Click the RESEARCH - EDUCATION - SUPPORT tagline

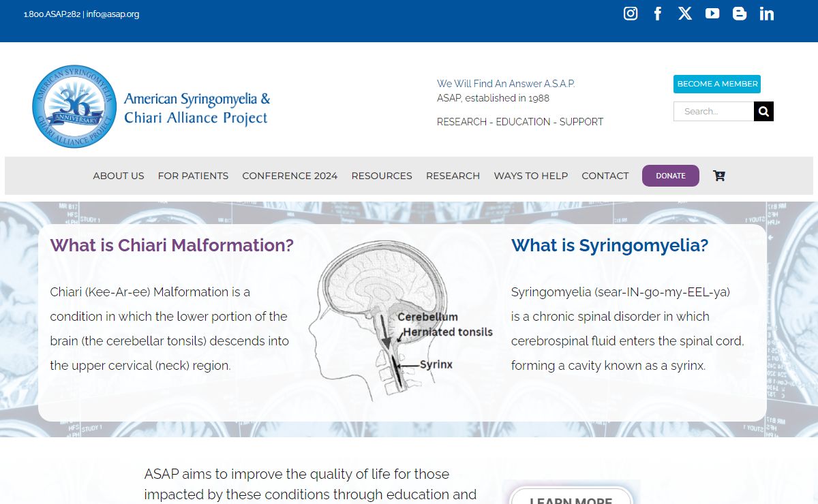pos(520,122)
